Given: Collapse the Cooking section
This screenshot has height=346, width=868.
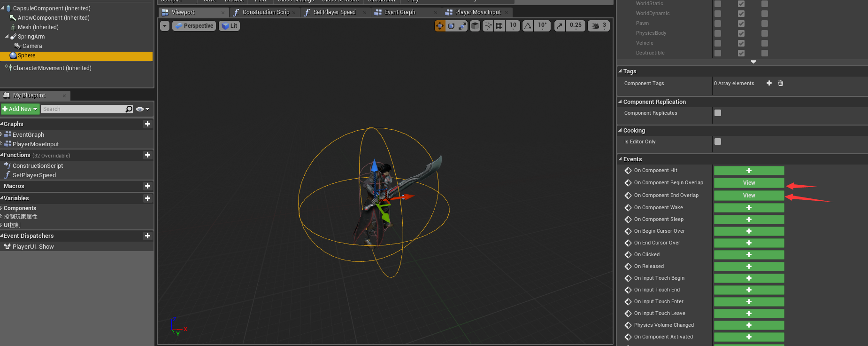Looking at the screenshot, I should (x=620, y=130).
